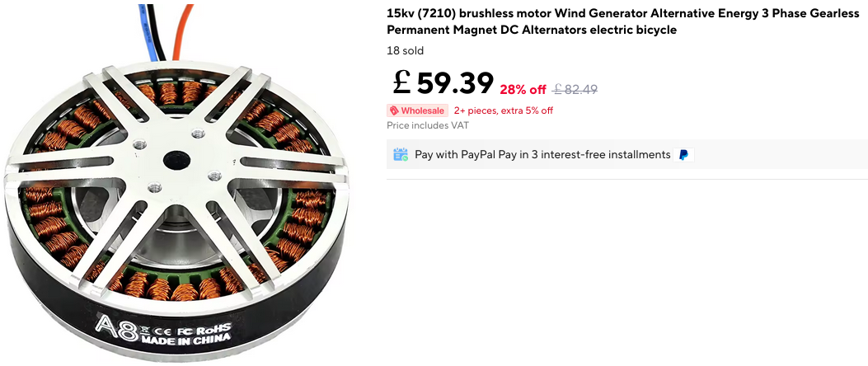Click the 28% off discount label
Image resolution: width=868 pixels, height=366 pixels.
pos(523,89)
